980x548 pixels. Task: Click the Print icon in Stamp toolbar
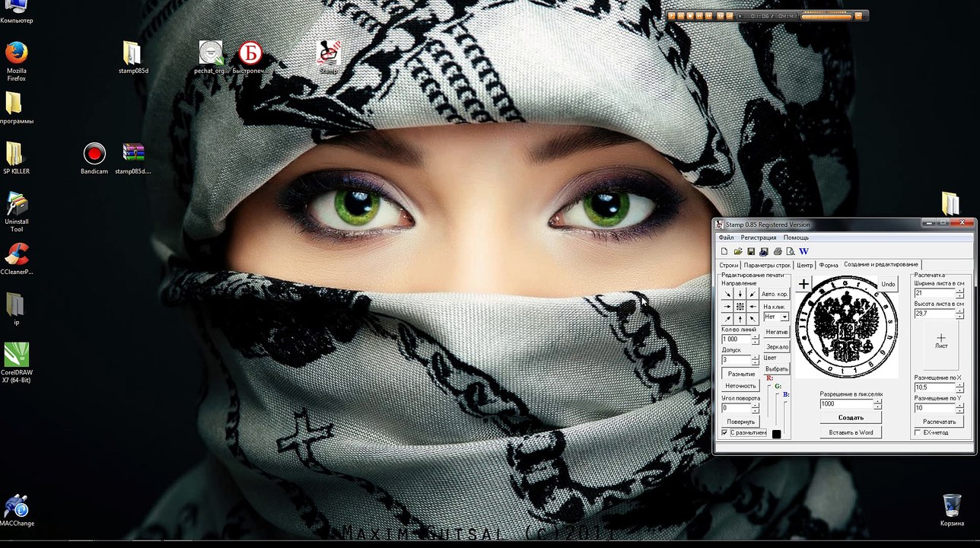(x=778, y=251)
